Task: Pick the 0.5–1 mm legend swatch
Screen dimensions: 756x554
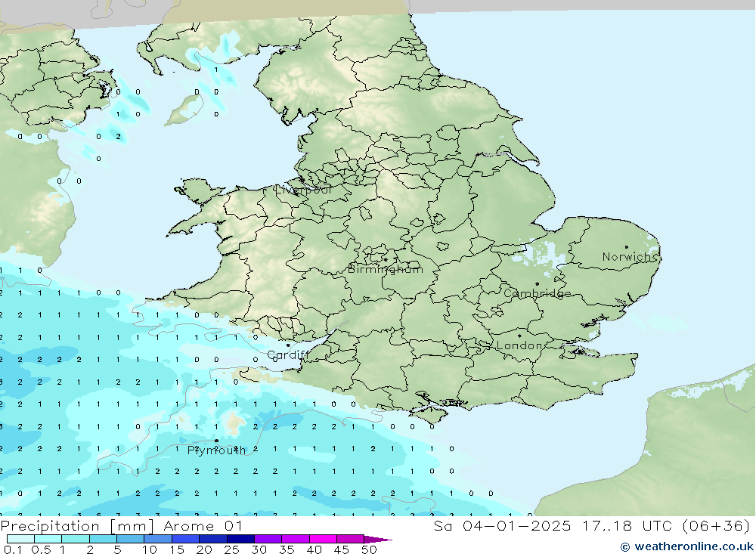Action: pos(48,539)
